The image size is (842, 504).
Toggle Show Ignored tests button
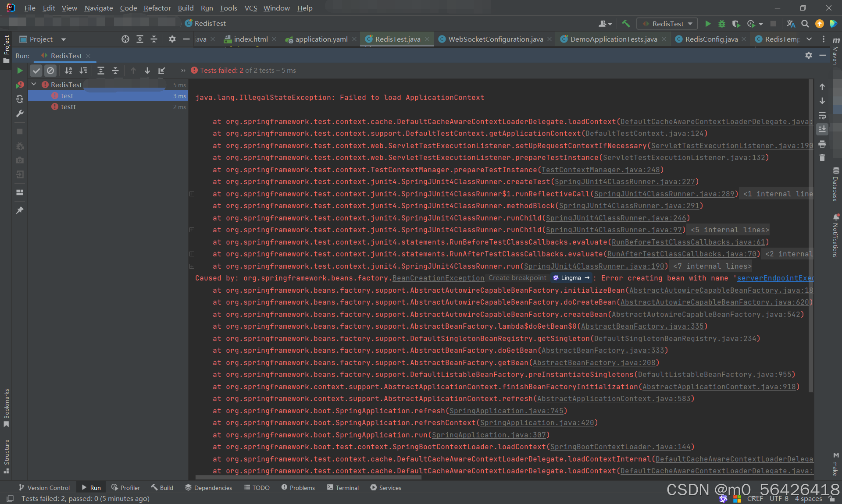pos(50,71)
